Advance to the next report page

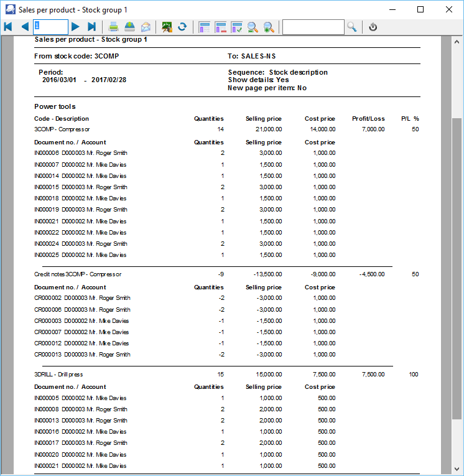[x=75, y=27]
